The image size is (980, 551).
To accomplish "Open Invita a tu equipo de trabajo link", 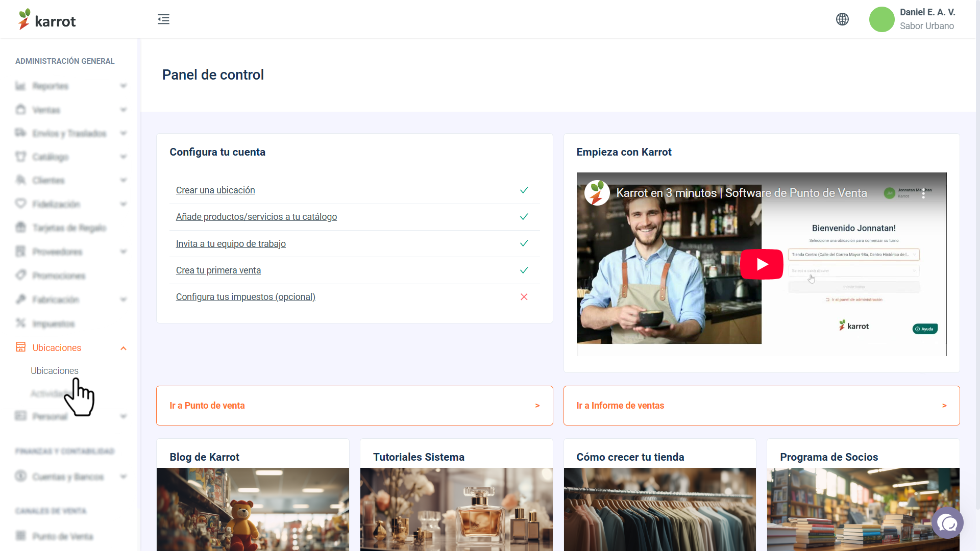I will pyautogui.click(x=231, y=244).
